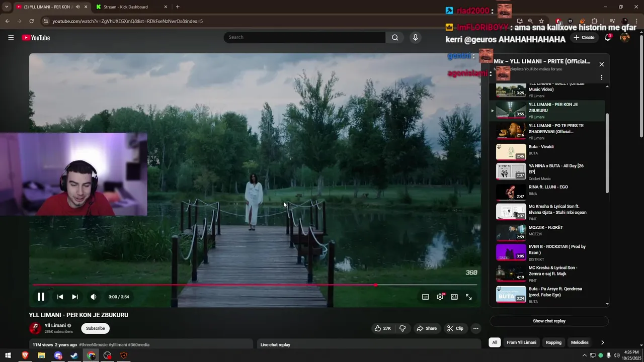Enter full screen mode
Viewport: 644px width, 362px height.
tap(469, 297)
